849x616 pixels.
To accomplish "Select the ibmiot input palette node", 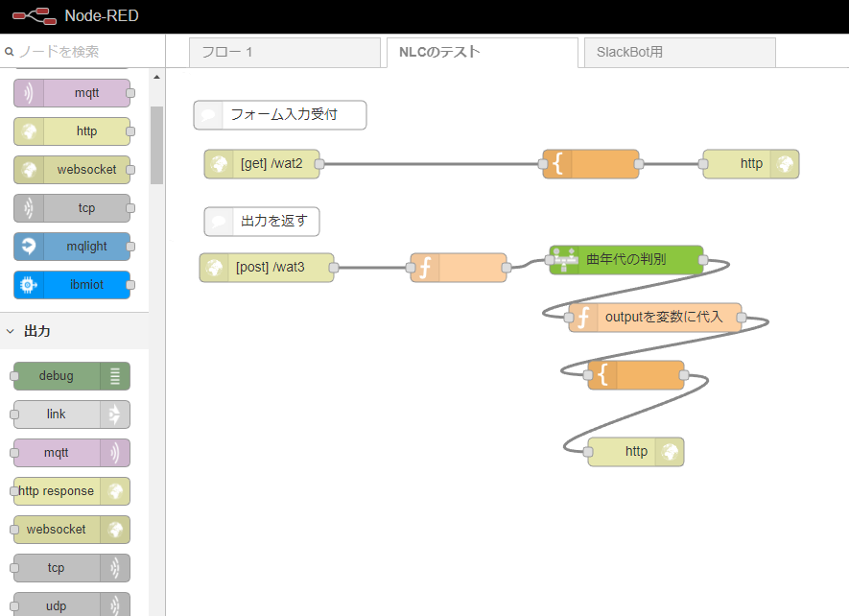I will coord(72,285).
